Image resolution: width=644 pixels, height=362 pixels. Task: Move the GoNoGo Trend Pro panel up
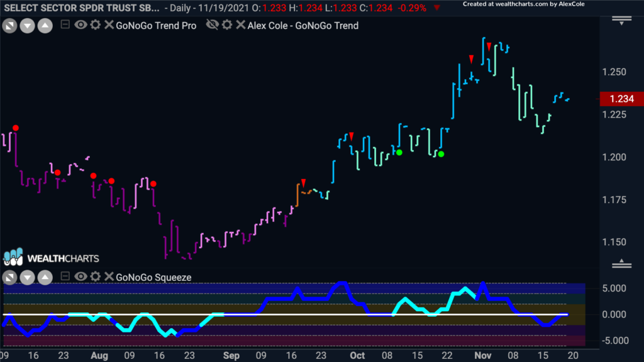point(45,26)
